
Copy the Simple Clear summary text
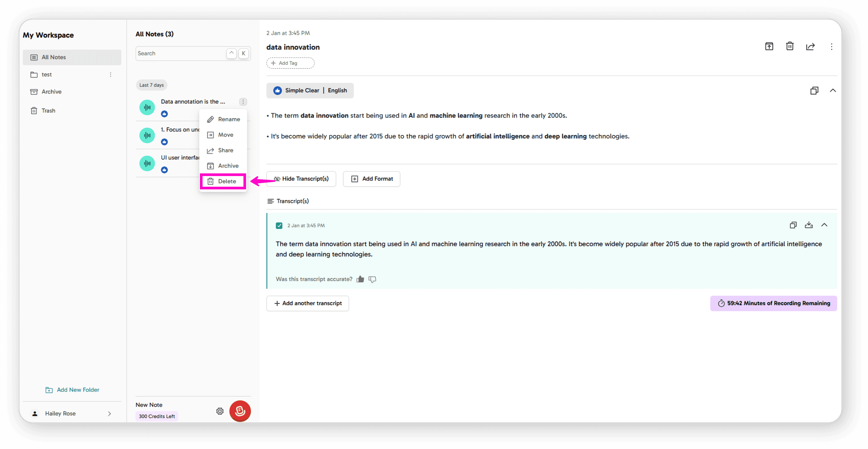click(814, 90)
